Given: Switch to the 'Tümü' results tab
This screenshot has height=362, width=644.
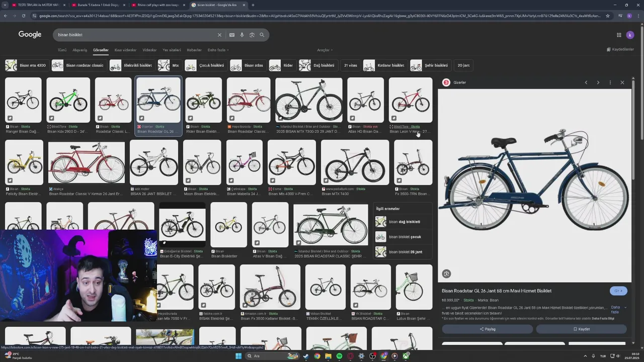Looking at the screenshot, I should tap(62, 50).
